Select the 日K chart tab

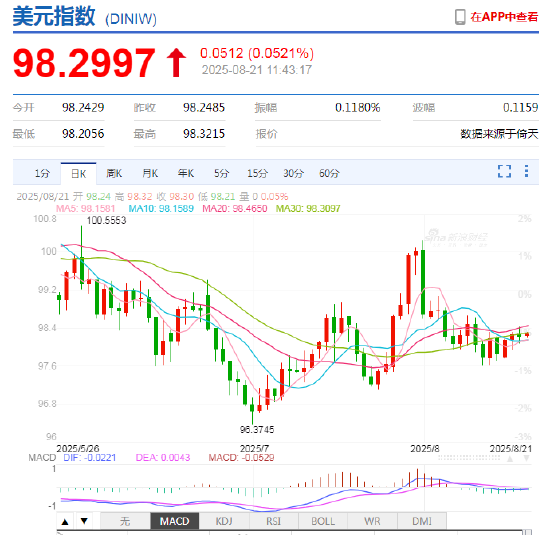pos(79,174)
